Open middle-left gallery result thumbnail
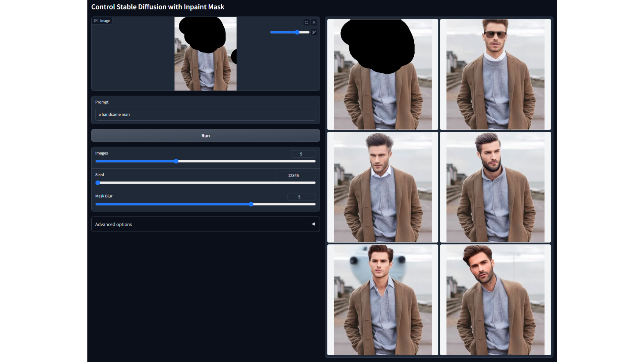 coord(383,187)
